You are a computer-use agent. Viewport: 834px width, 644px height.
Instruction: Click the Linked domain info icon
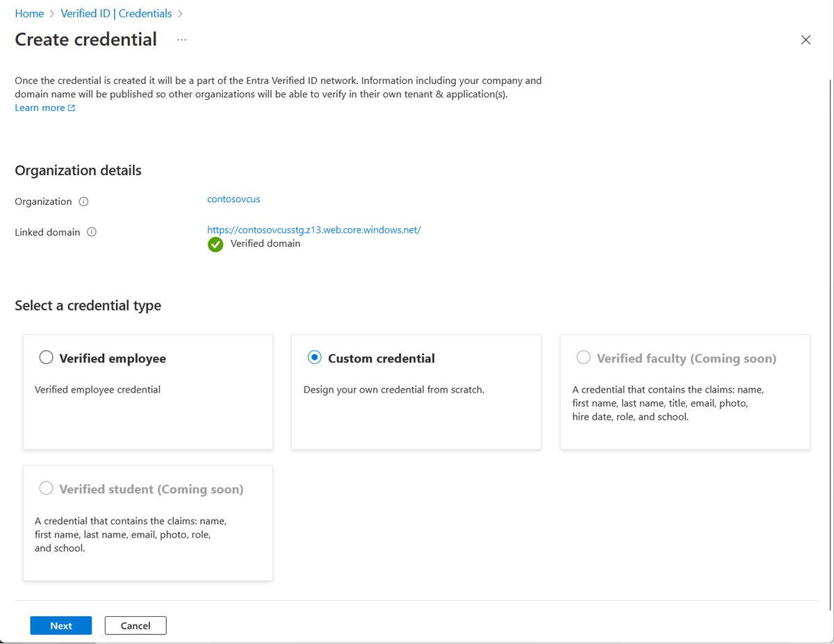91,232
